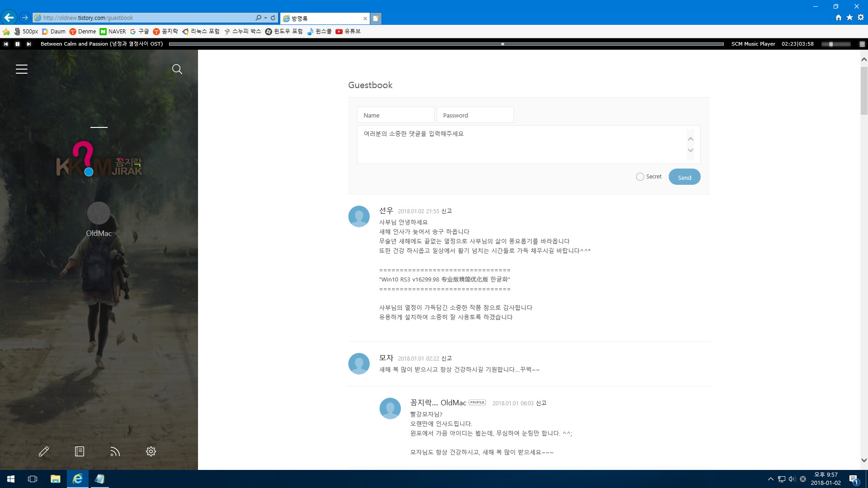Open Daum bookmark
The height and width of the screenshot is (488, 868).
53,32
